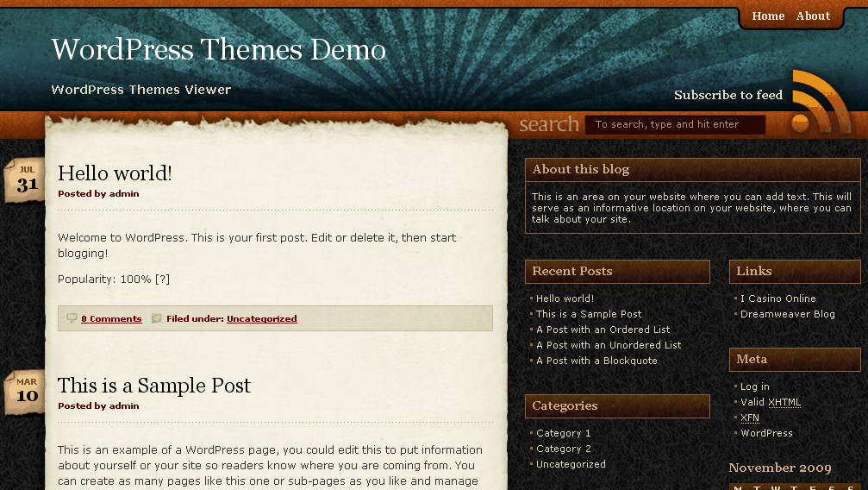Open the Uncategorized filed-under link

(262, 318)
